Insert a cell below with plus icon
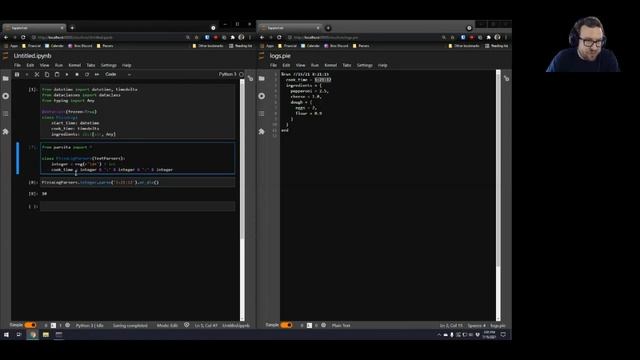 (27, 75)
